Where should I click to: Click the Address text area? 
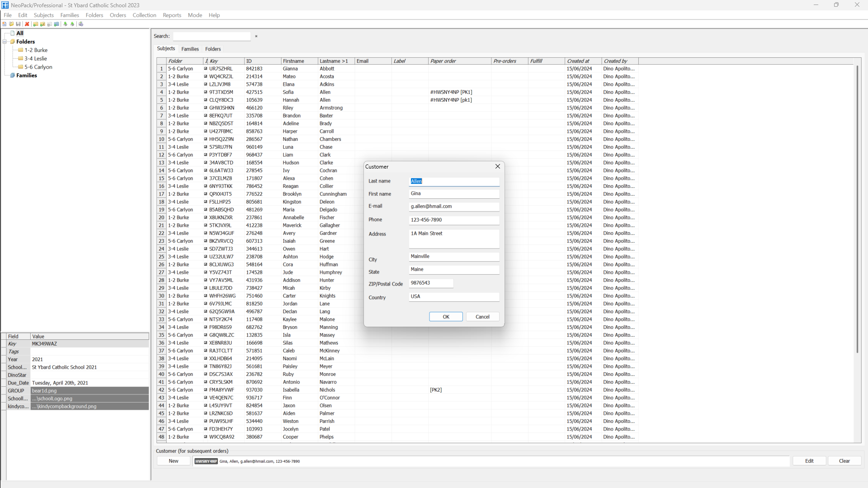[454, 239]
